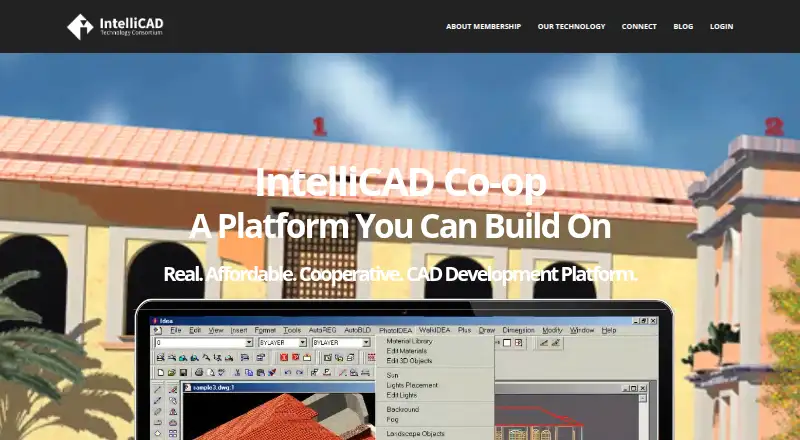Expand the second BYLAYER dropdown

(366, 343)
